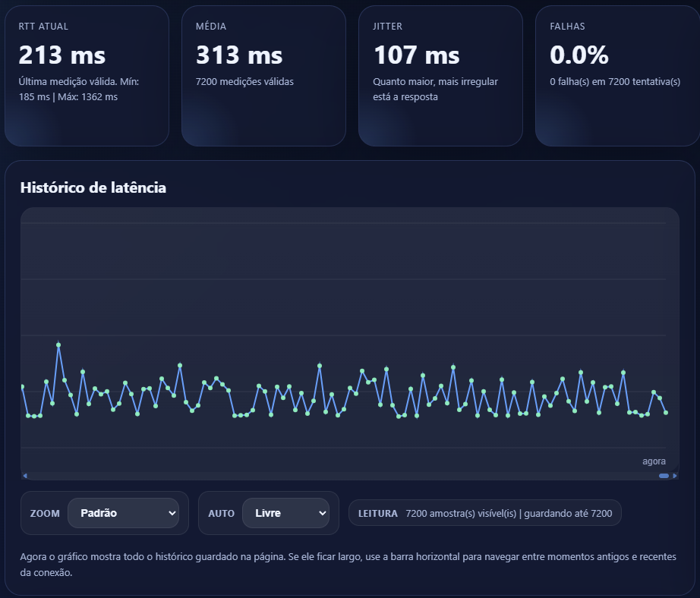Click the chart scrollbar right arrow
Viewport: 700px width, 598px height.
pos(675,476)
